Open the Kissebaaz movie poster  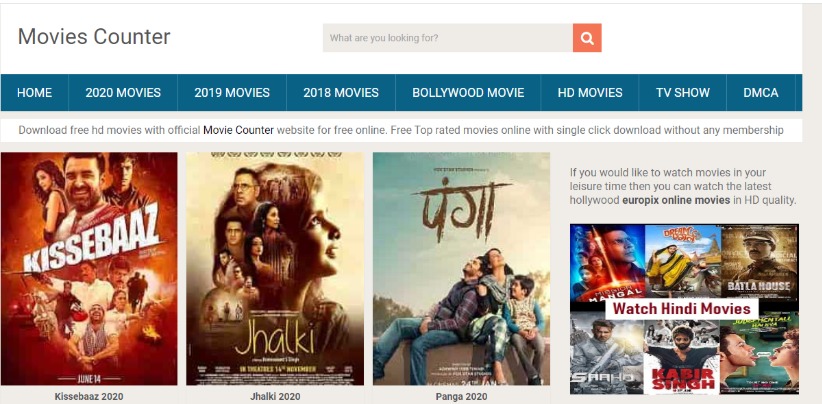tap(89, 269)
